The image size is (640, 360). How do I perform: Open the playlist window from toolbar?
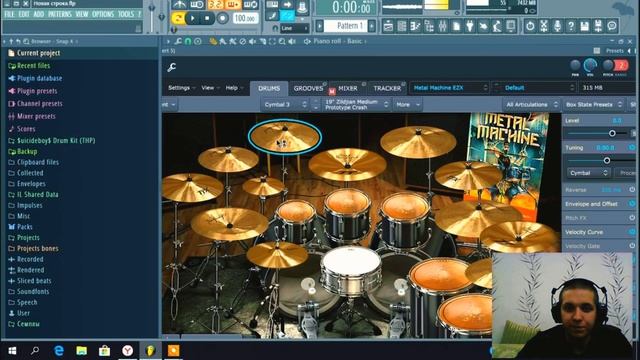click(388, 27)
